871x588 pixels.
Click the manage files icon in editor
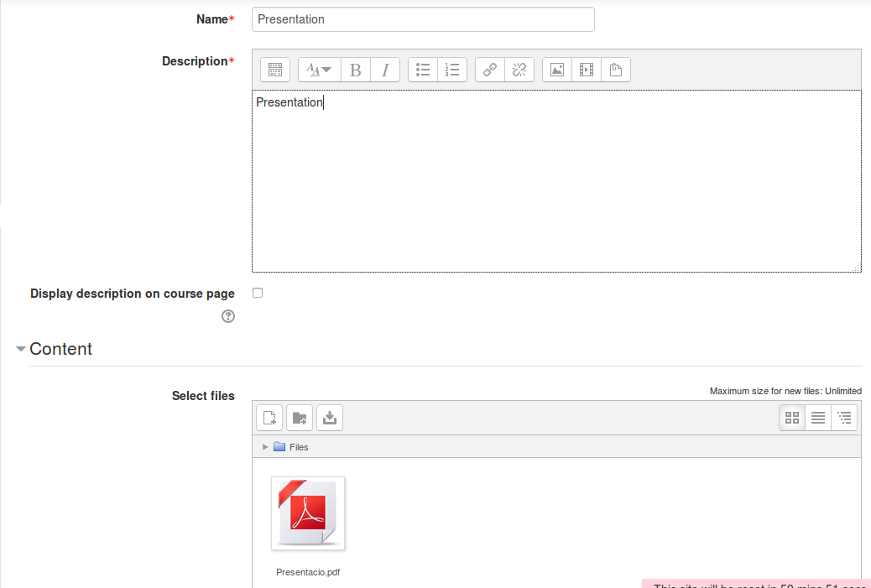(x=616, y=70)
